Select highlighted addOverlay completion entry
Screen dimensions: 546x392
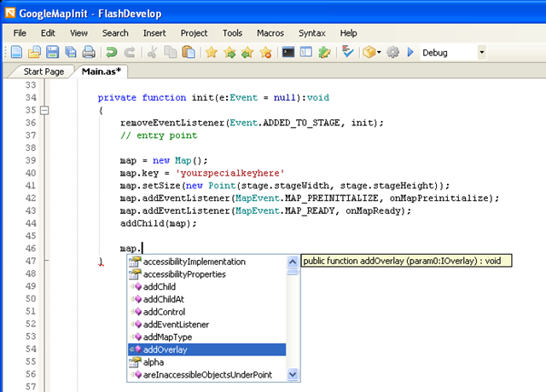point(206,349)
